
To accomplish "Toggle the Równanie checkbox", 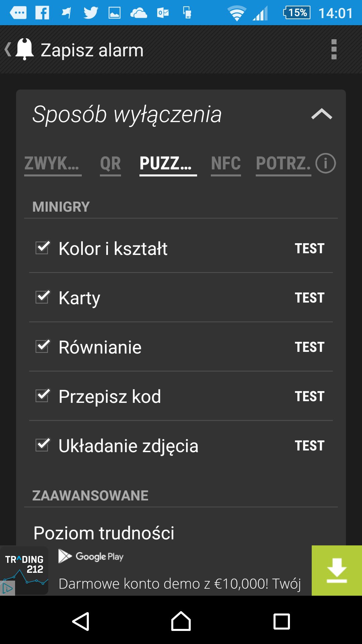I will point(43,346).
